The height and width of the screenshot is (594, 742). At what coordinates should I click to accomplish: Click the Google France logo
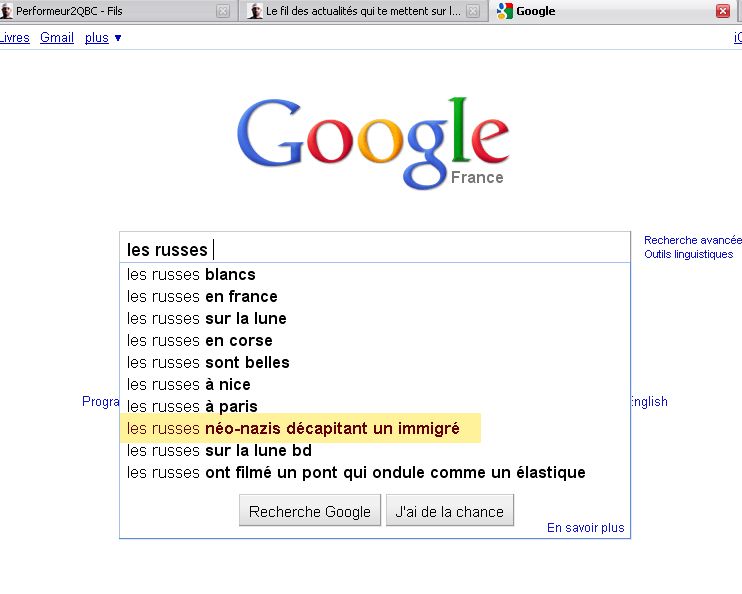pyautogui.click(x=372, y=140)
